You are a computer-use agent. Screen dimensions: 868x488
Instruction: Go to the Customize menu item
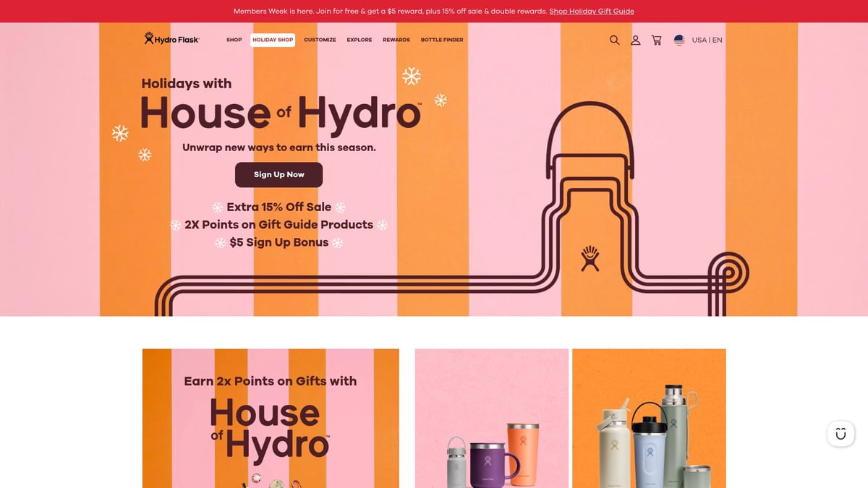coord(320,40)
